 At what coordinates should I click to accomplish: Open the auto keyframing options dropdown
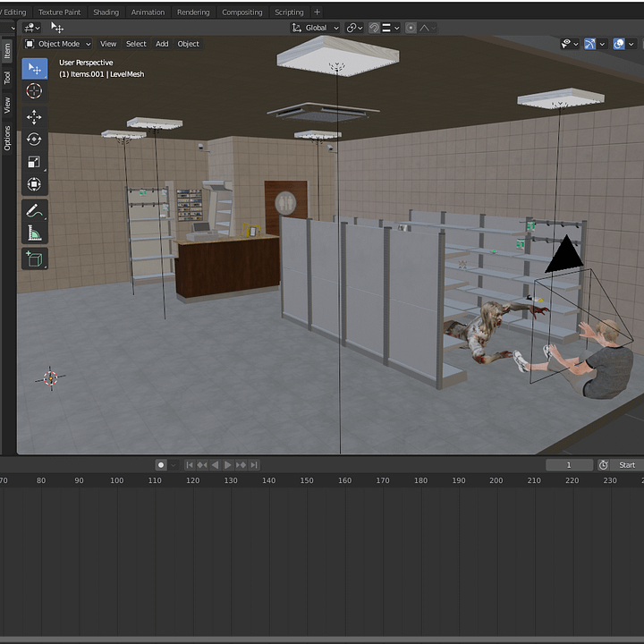click(x=174, y=465)
